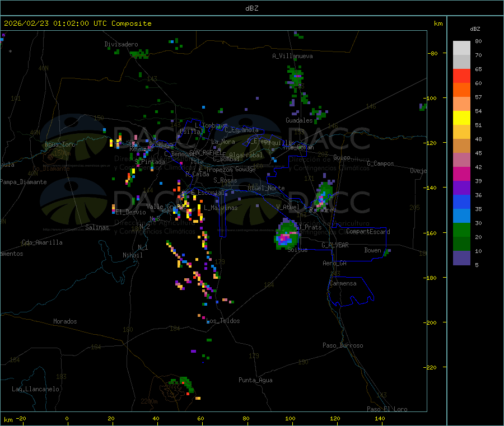
Task: Click the dBZ title at top
Action: coord(251,8)
